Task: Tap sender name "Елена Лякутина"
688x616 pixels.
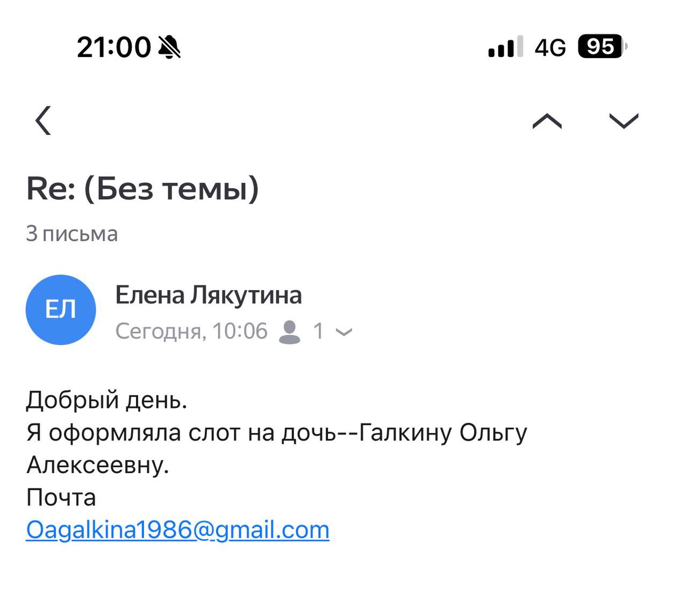Action: coord(209,295)
